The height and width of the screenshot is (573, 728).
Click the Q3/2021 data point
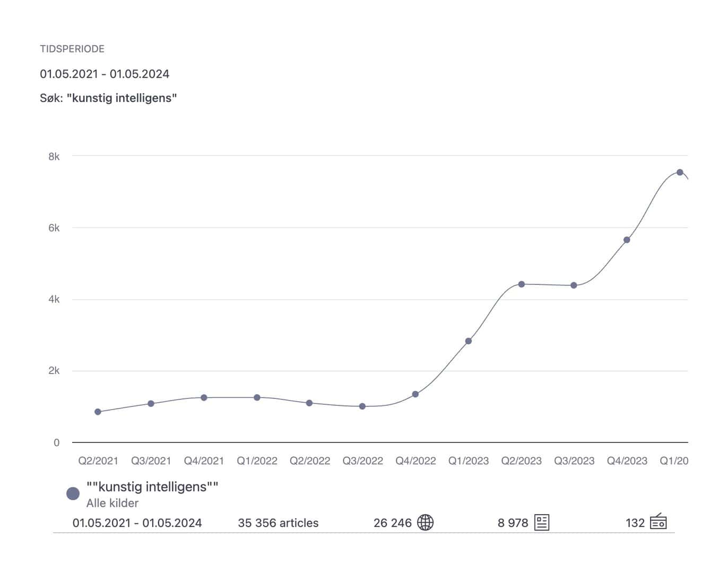[151, 404]
